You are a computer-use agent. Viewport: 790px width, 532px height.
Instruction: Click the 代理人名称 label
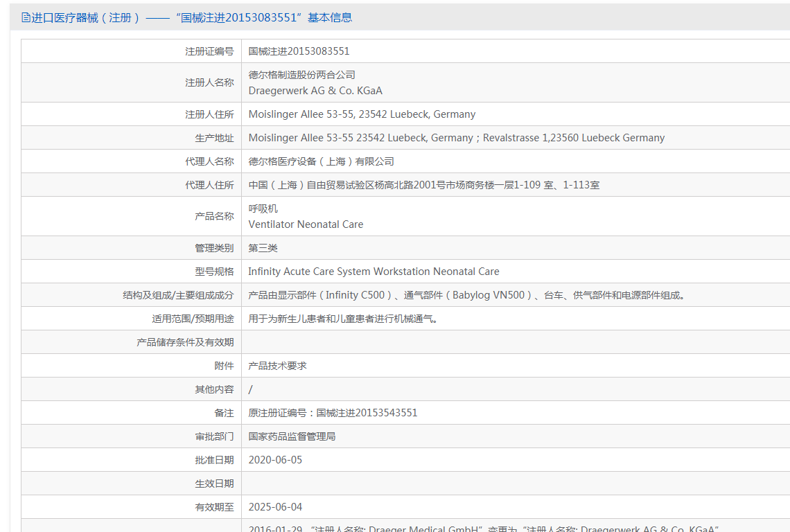click(x=209, y=161)
